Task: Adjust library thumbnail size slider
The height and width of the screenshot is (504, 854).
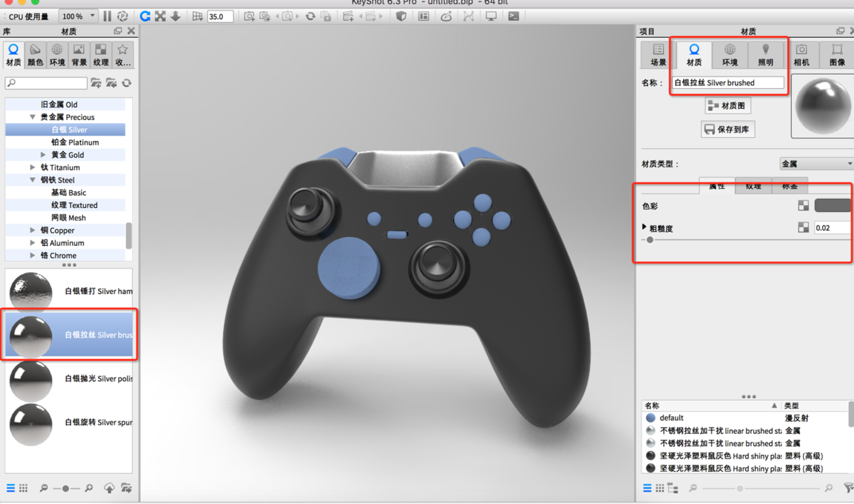Action: (65, 488)
